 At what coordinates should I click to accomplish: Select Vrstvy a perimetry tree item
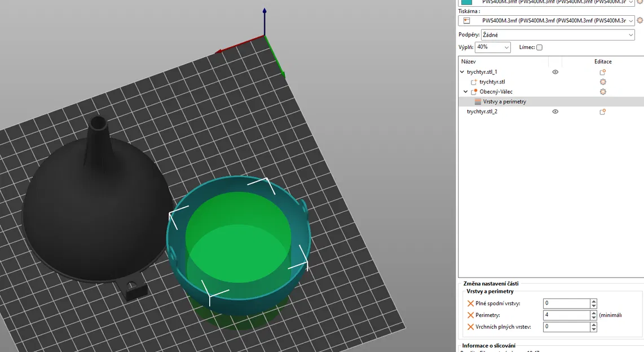click(x=504, y=102)
